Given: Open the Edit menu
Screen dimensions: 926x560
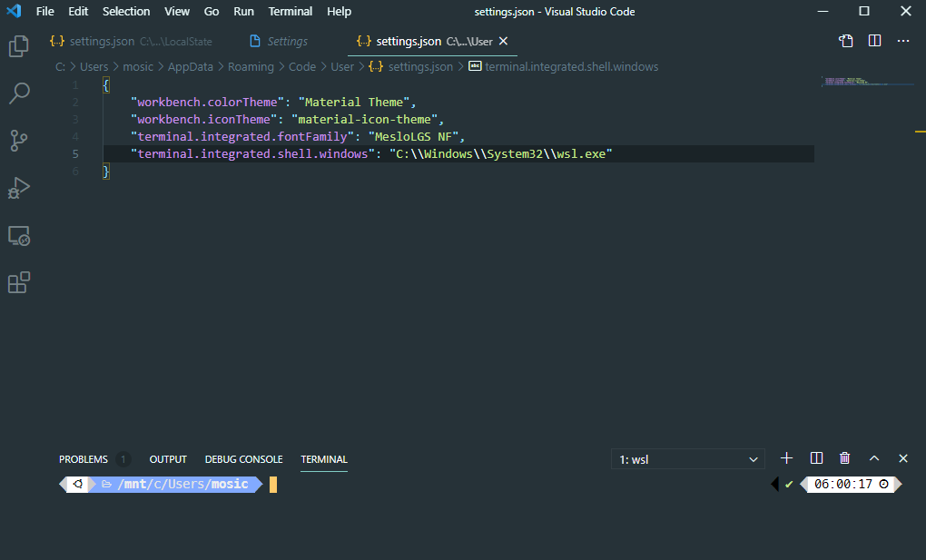Looking at the screenshot, I should click(78, 11).
